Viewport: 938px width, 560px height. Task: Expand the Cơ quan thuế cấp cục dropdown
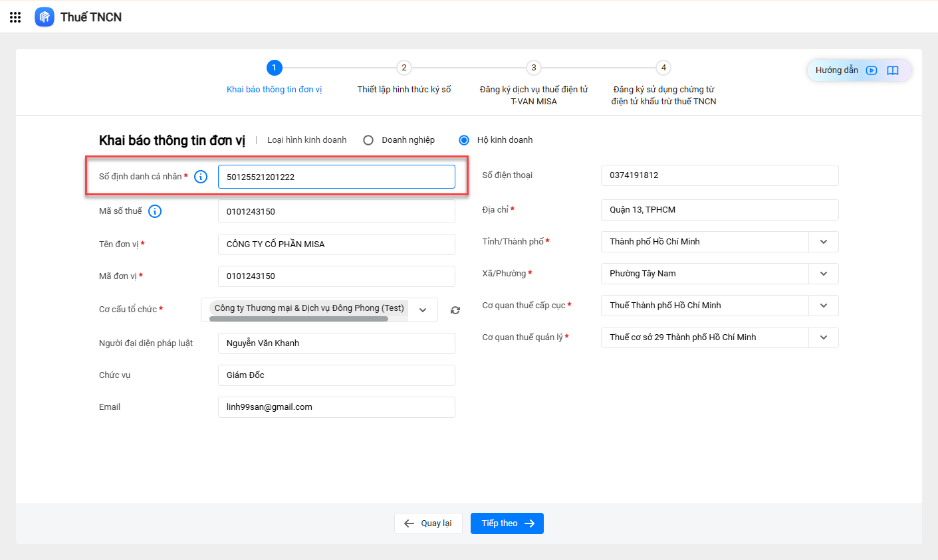click(x=824, y=306)
